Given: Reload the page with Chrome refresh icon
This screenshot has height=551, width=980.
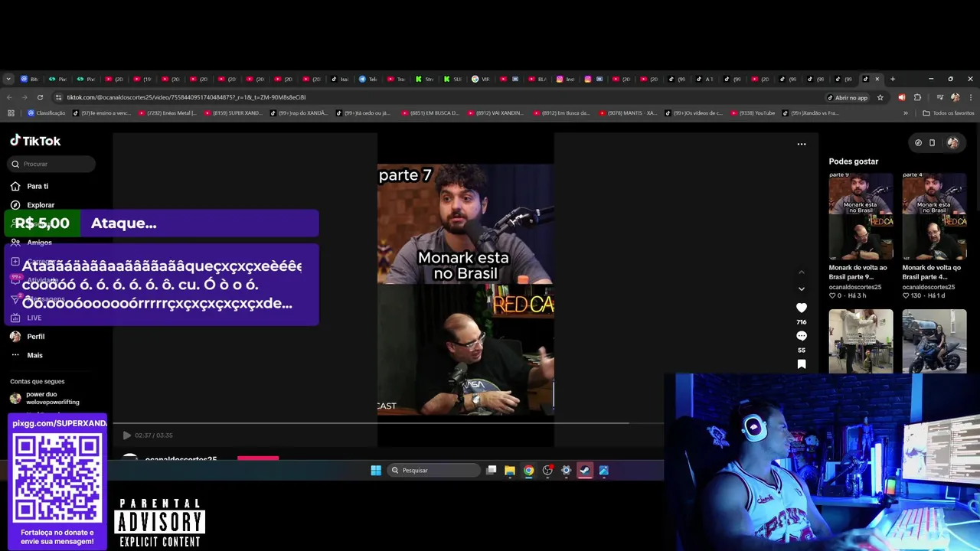Looking at the screenshot, I should [40, 97].
